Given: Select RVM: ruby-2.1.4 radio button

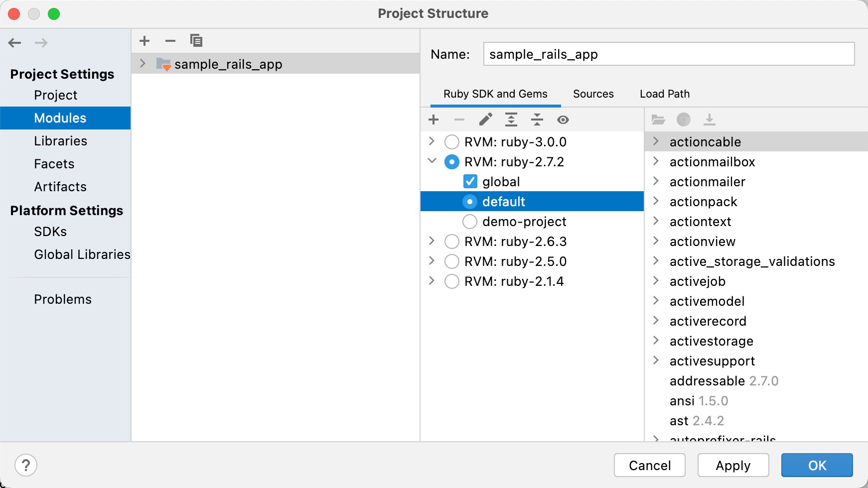Looking at the screenshot, I should (452, 281).
